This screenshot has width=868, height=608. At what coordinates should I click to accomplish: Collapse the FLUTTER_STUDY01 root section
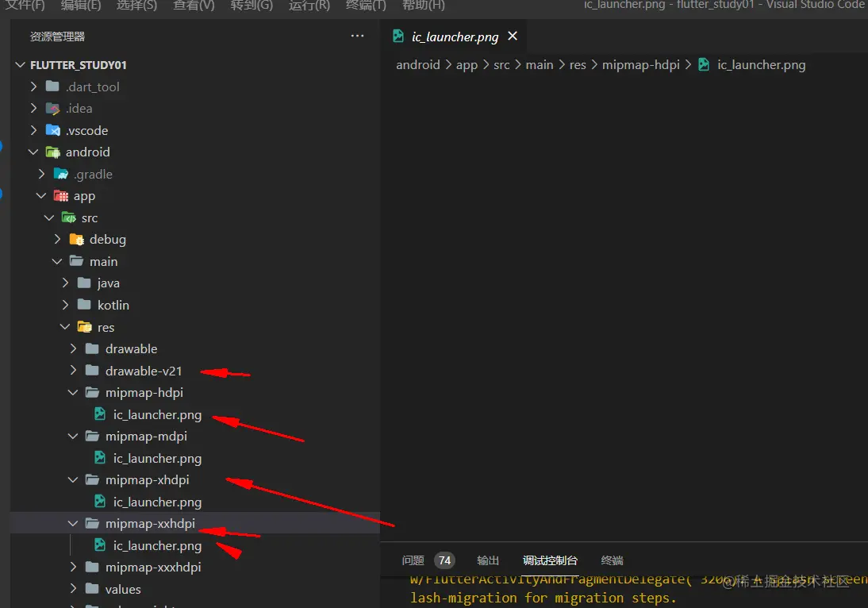click(21, 65)
